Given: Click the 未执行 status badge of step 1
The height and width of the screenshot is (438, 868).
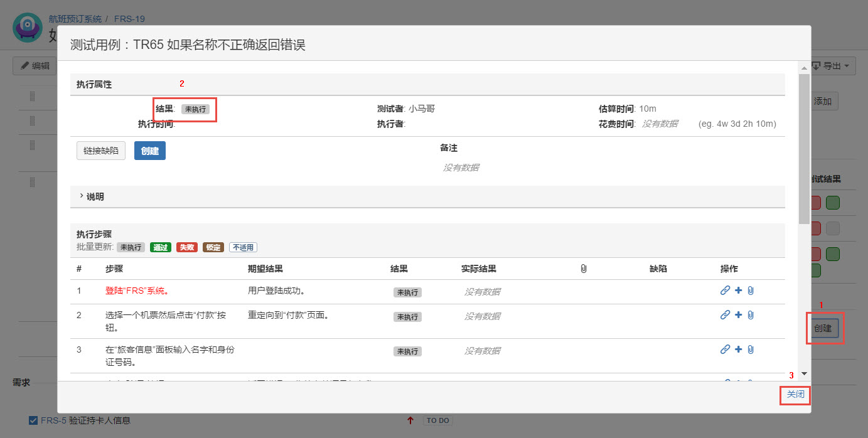Looking at the screenshot, I should [x=407, y=292].
